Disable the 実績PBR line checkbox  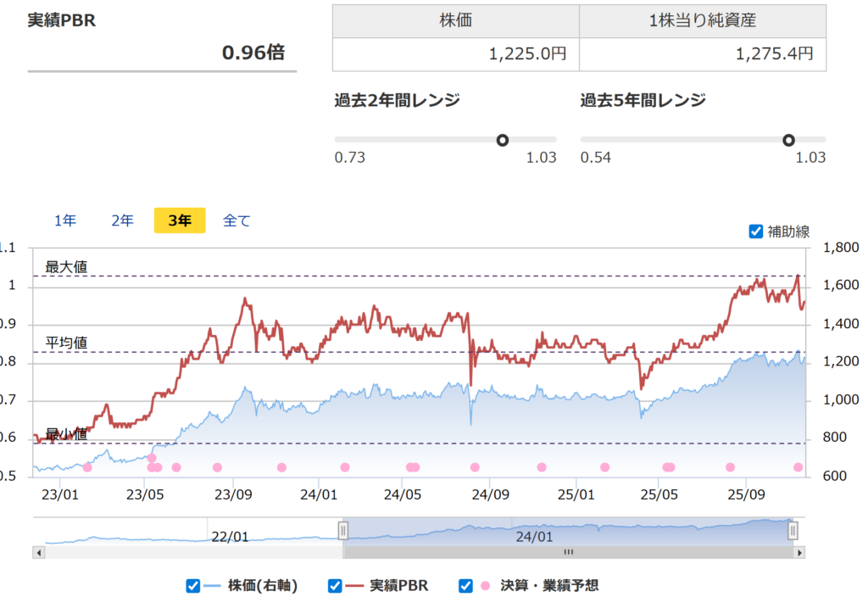334,585
